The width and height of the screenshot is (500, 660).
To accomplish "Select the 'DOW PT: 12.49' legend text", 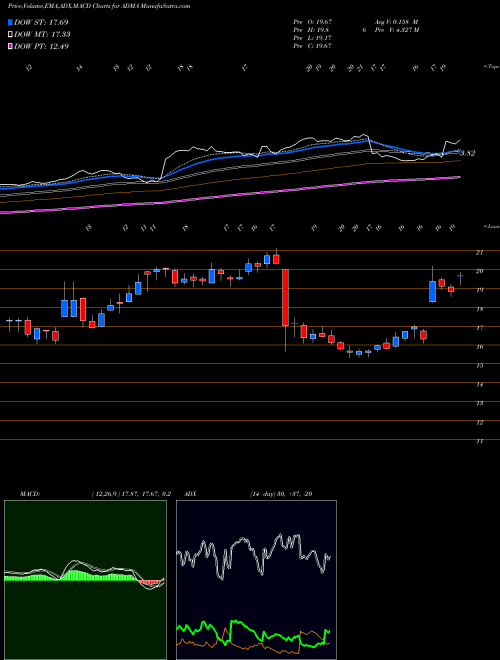I will (x=41, y=46).
